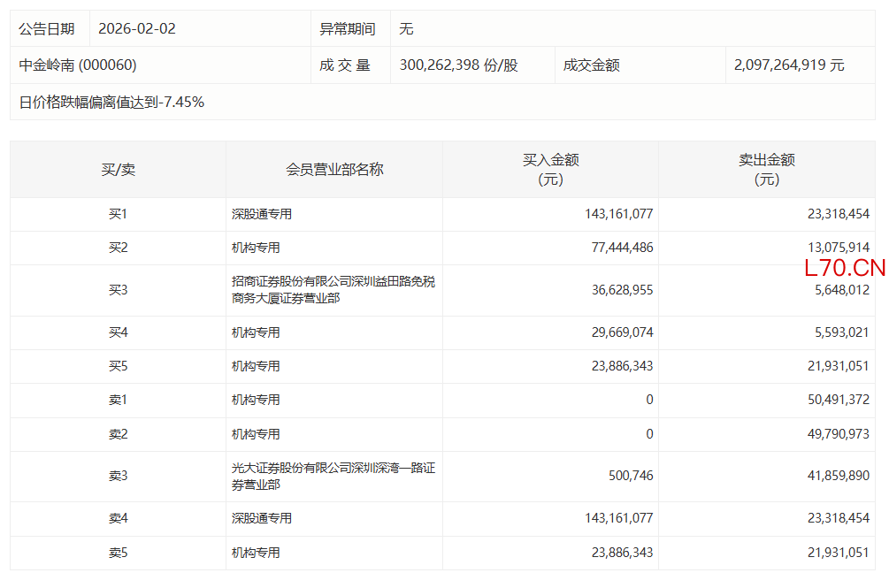The image size is (889, 588).
Task: Sort by the 买入金额 (元) column header
Action: click(x=550, y=170)
